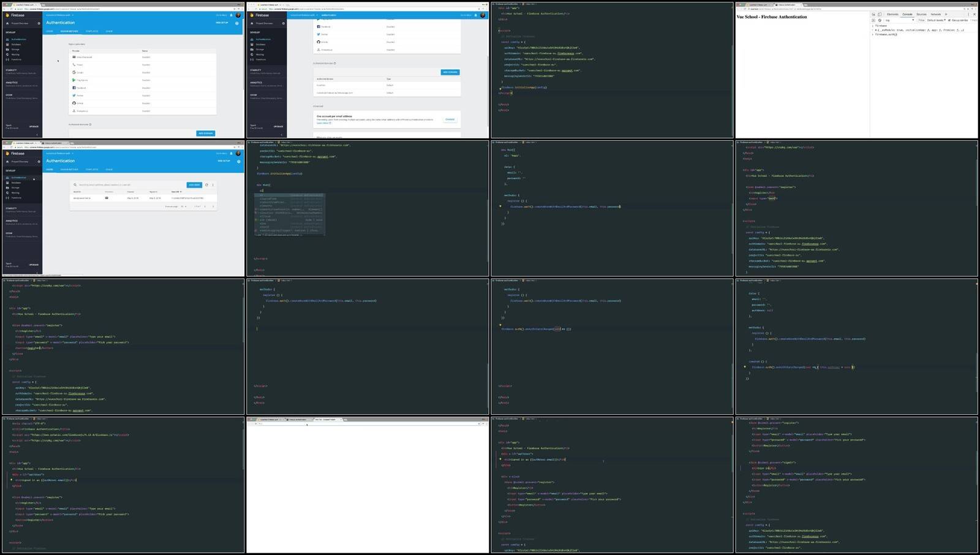The image size is (980, 555).
Task: Click the search magnifier icon in the Users list frame
Action: pos(75,185)
